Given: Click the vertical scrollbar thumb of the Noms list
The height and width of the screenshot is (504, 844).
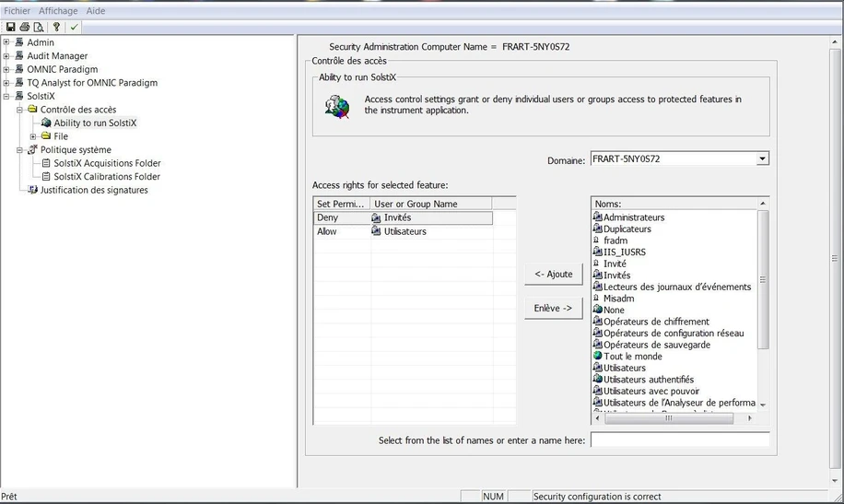Looking at the screenshot, I should [763, 279].
